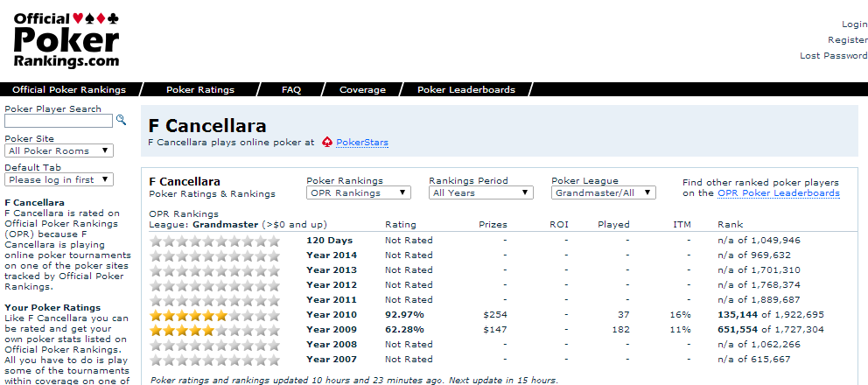The height and width of the screenshot is (385, 868).
Task: Click the Rank column header
Action: point(730,225)
